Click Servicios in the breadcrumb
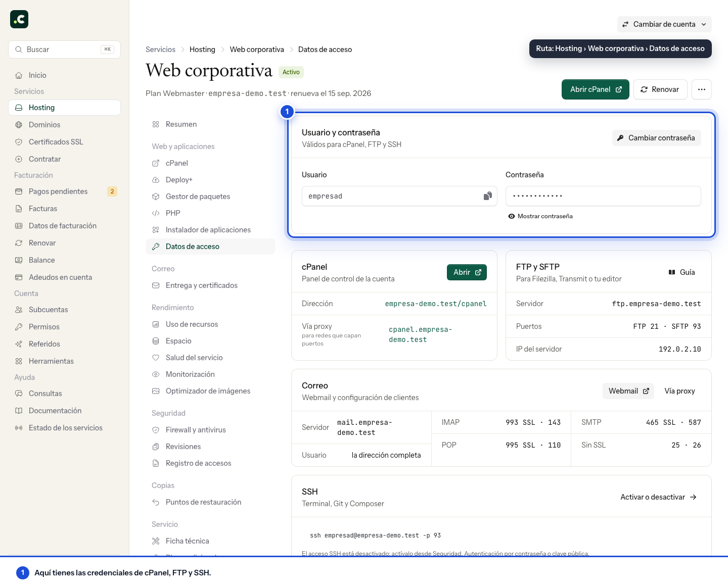 [160, 50]
